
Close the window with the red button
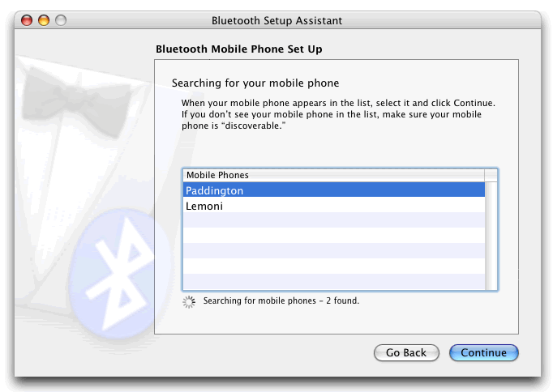27,20
